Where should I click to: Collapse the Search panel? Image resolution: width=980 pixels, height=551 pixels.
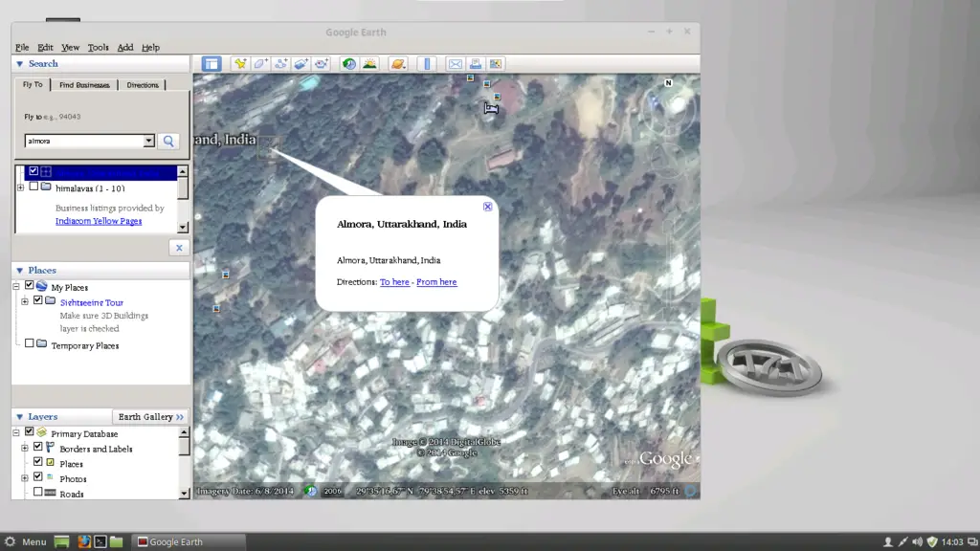[x=19, y=64]
